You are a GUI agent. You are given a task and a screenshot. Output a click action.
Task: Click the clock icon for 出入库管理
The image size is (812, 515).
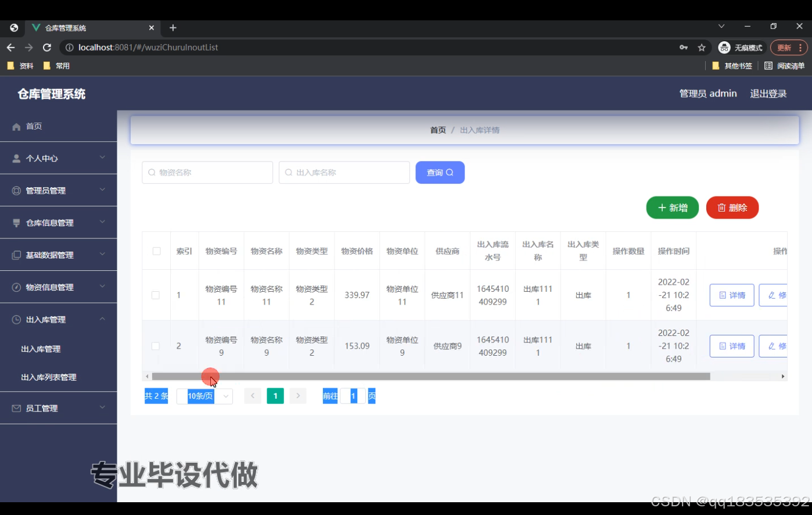click(x=16, y=319)
